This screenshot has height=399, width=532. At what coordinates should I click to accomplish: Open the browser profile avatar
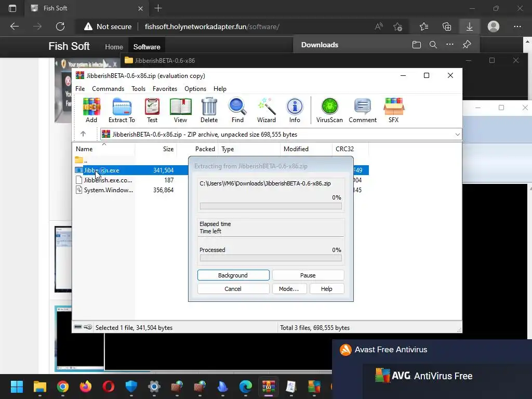[x=494, y=26]
